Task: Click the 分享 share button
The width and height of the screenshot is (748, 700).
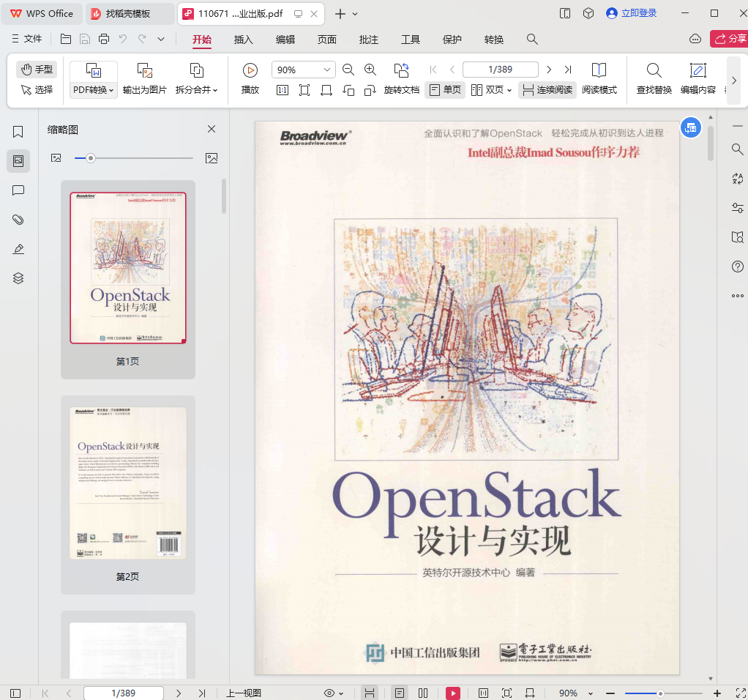Action: point(730,39)
